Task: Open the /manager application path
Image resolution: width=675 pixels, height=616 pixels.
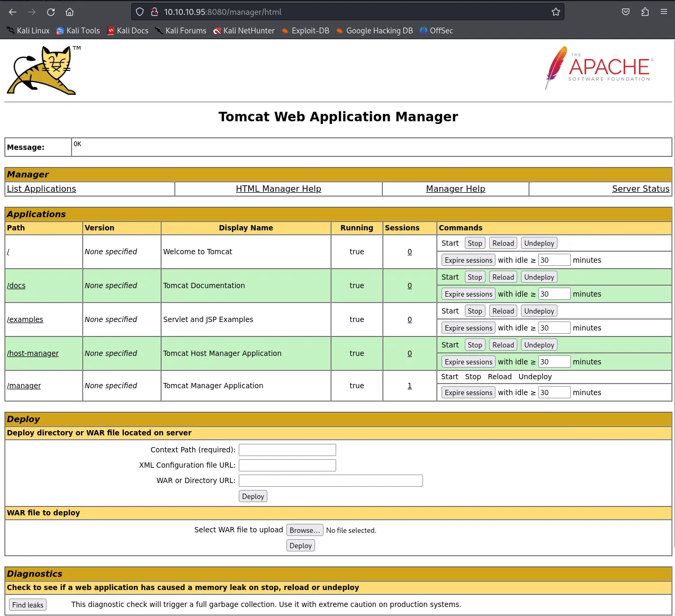Action: 24,386
